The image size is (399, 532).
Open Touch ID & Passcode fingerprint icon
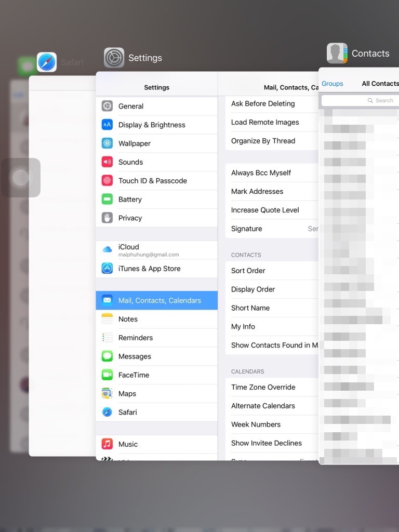click(x=108, y=181)
